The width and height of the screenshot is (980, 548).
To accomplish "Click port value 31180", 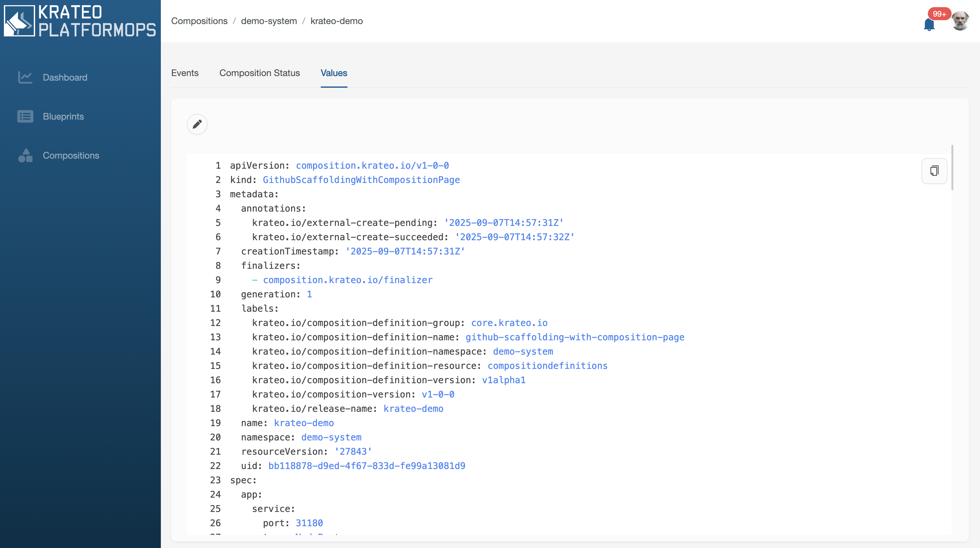I will [309, 523].
